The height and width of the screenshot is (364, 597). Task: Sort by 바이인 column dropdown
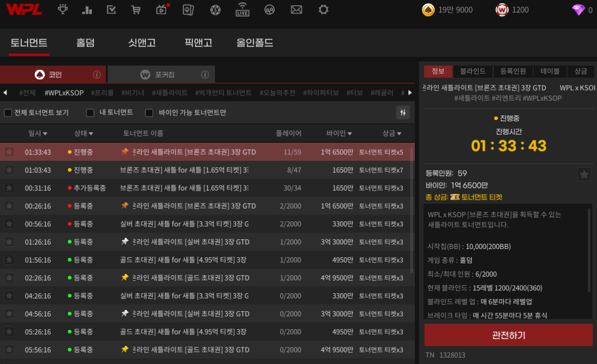[x=350, y=134]
